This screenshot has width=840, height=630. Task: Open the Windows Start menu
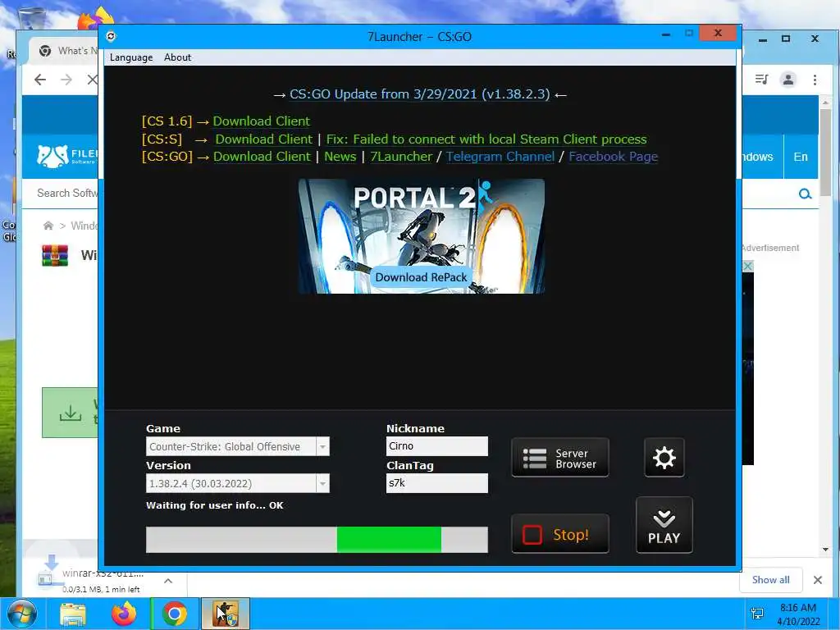pos(22,614)
